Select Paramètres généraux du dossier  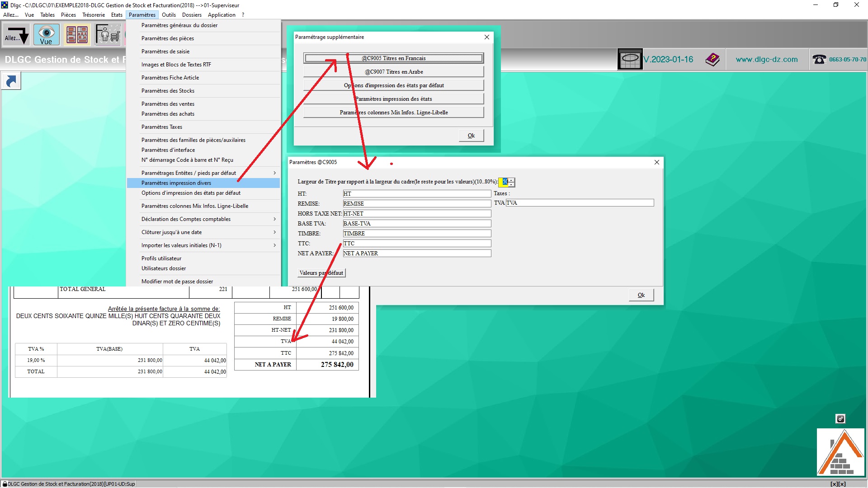coord(203,25)
